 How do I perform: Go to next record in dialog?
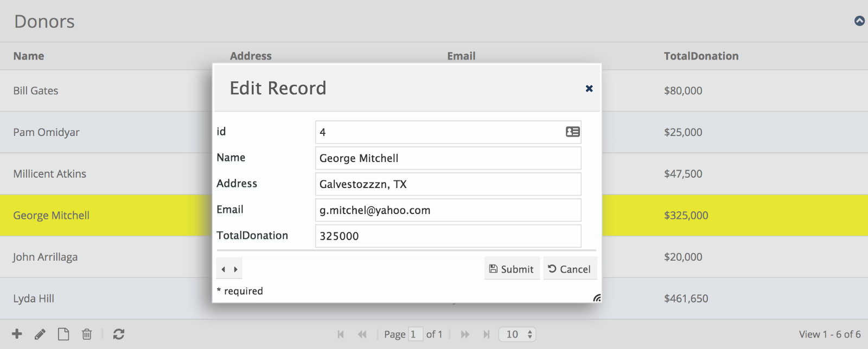236,269
